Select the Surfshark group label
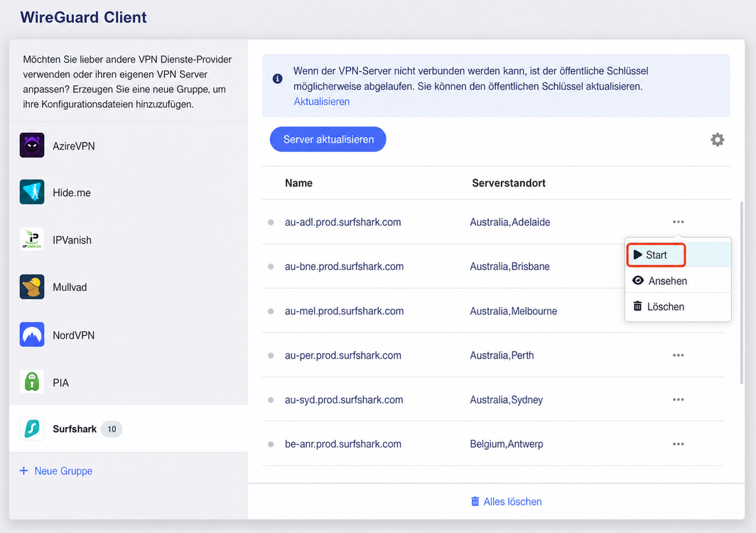Viewport: 756px width, 533px height. [74, 429]
